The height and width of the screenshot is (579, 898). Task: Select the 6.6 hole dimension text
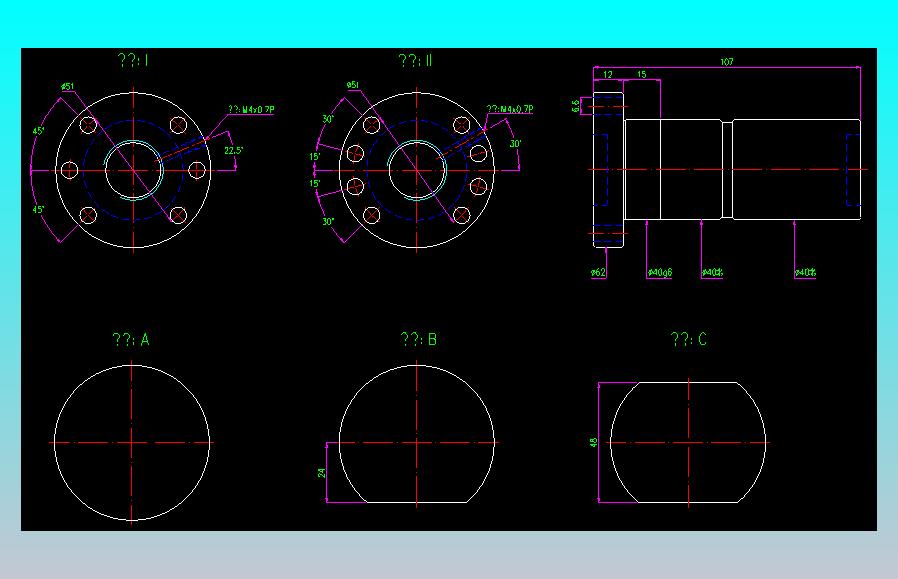click(576, 106)
